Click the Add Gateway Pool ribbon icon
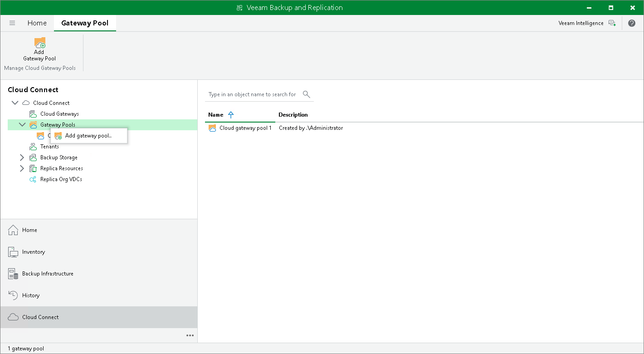The image size is (644, 354). tap(39, 43)
